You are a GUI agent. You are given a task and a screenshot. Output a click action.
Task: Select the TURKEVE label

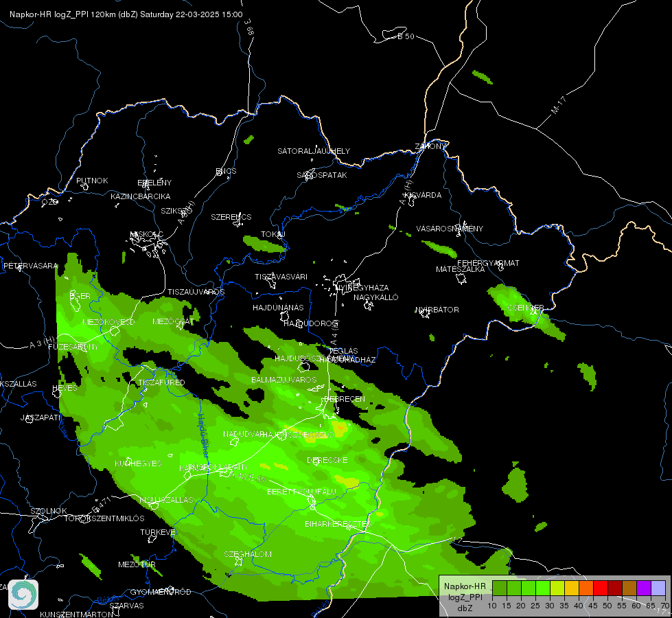point(158,532)
